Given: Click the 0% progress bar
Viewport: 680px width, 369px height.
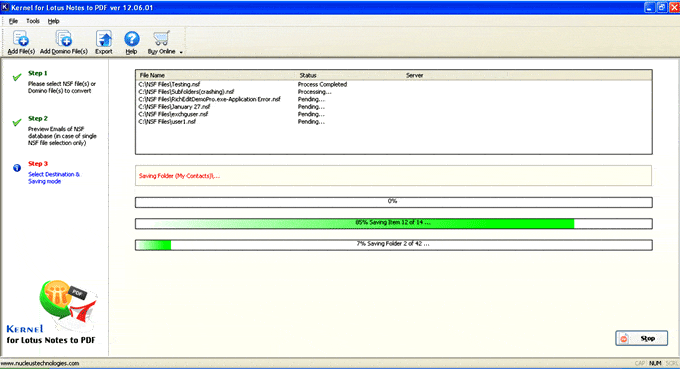Looking at the screenshot, I should pos(393,202).
